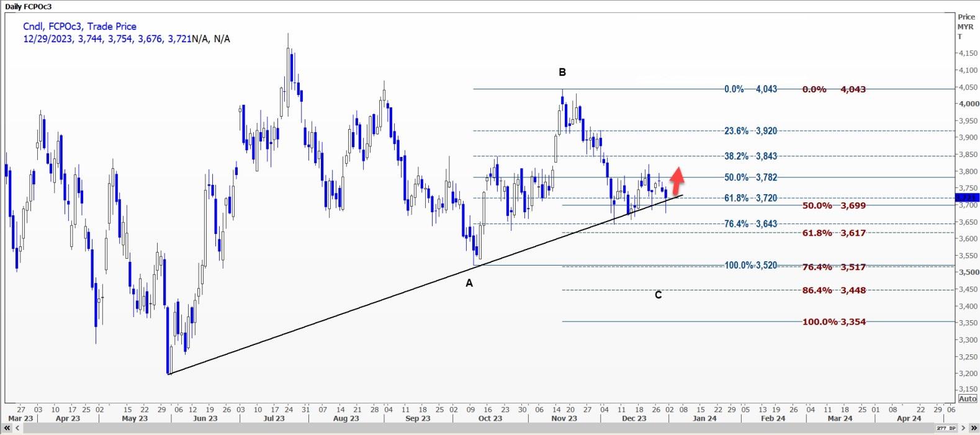
Task: Click the 100.0% 3,354 projection label
Action: [x=834, y=322]
